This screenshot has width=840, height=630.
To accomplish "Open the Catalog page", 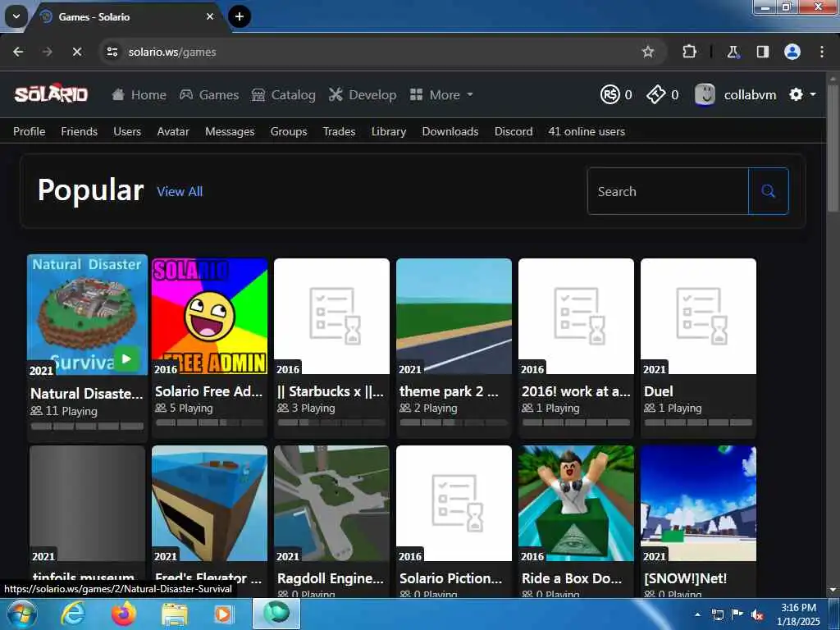I will coord(283,95).
